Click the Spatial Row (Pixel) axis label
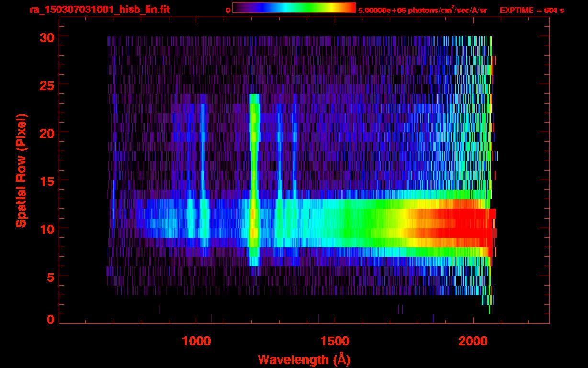The width and height of the screenshot is (588, 368). point(21,170)
